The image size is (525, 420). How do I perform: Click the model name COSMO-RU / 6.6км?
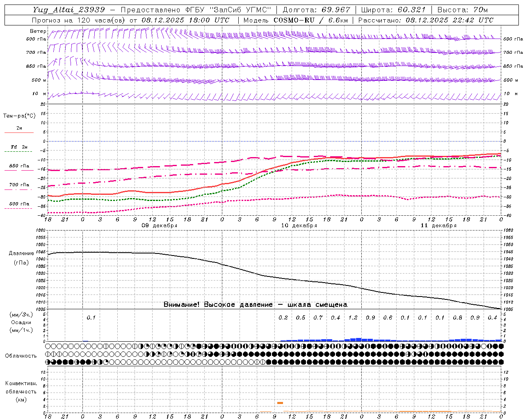(x=310, y=20)
